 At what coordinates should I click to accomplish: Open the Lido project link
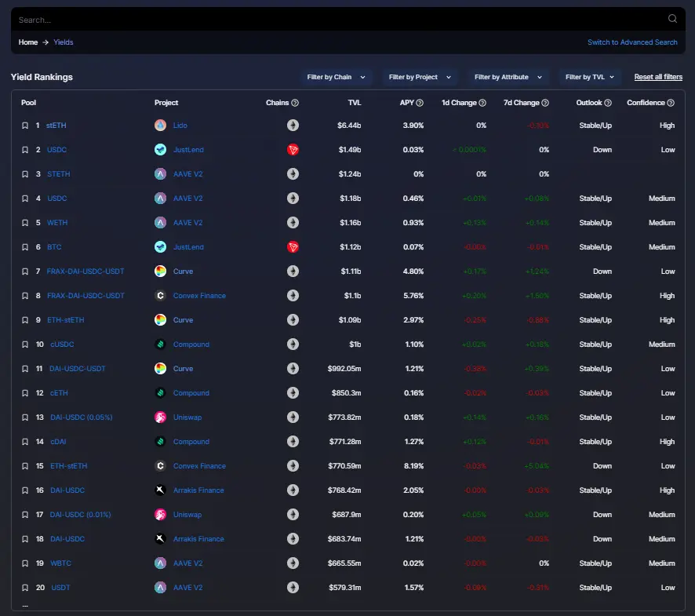coord(180,126)
